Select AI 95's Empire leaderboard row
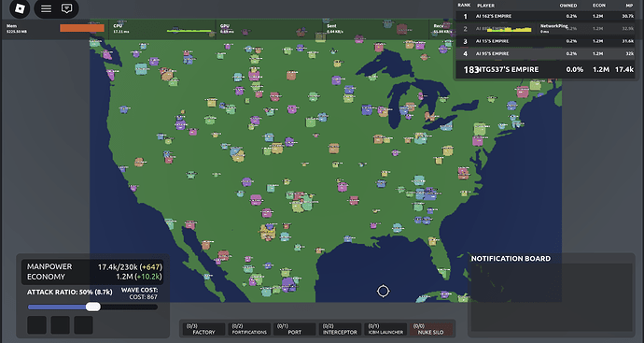The width and height of the screenshot is (644, 343). coord(546,53)
